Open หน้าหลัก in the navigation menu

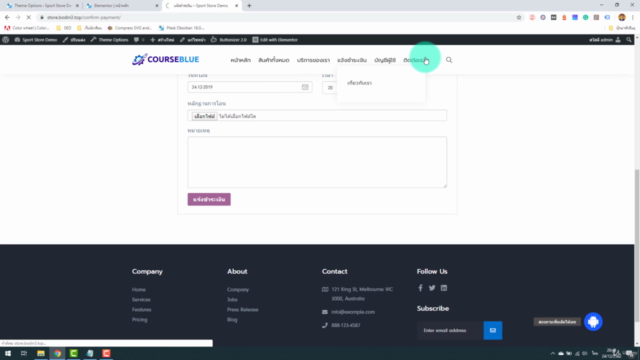[x=240, y=60]
